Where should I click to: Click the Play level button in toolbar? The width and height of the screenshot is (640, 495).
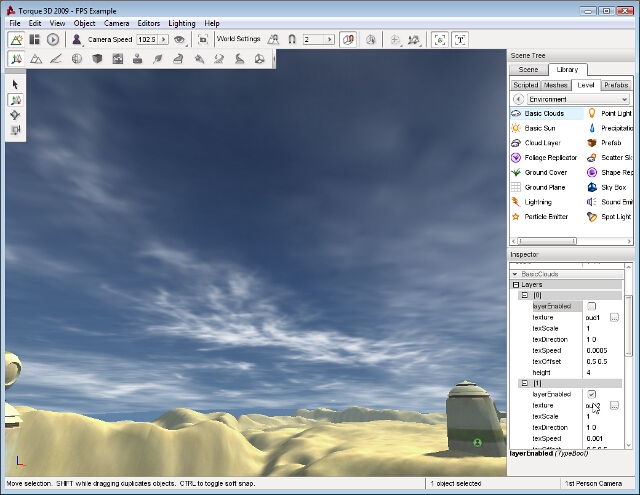pyautogui.click(x=53, y=39)
